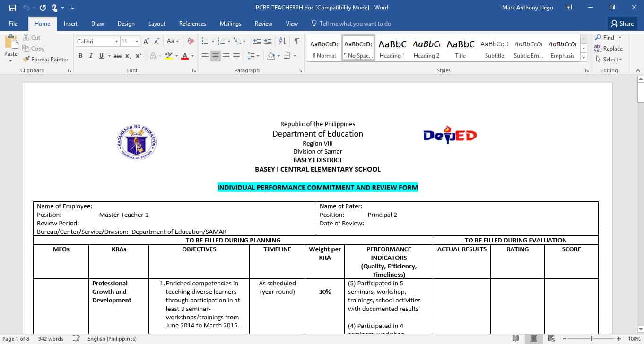Open the Styles pane launcher
Viewport: 644px width, 344px height.
587,70
